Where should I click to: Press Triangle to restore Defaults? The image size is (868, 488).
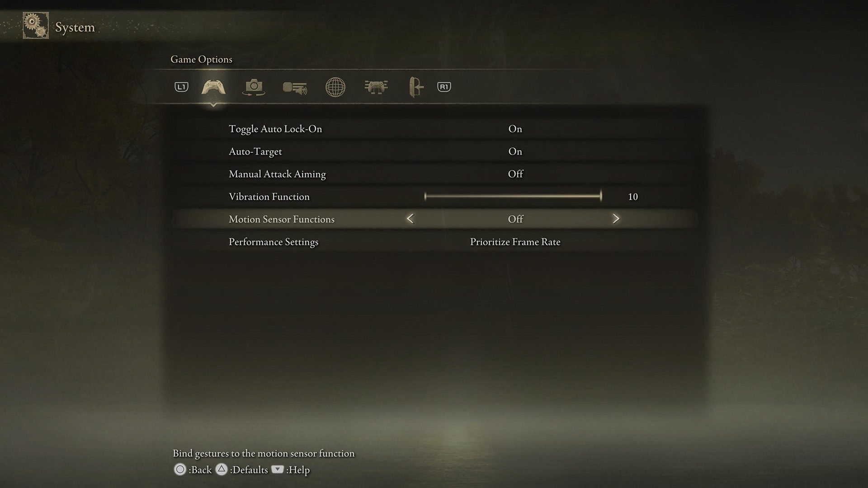click(x=221, y=470)
